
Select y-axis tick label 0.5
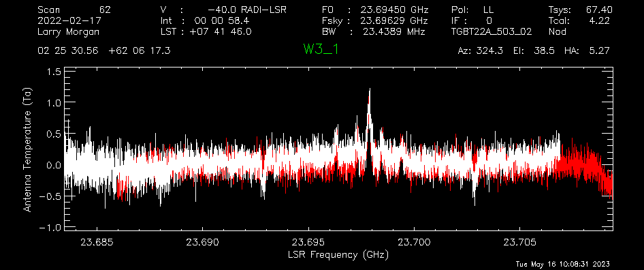[x=53, y=134]
